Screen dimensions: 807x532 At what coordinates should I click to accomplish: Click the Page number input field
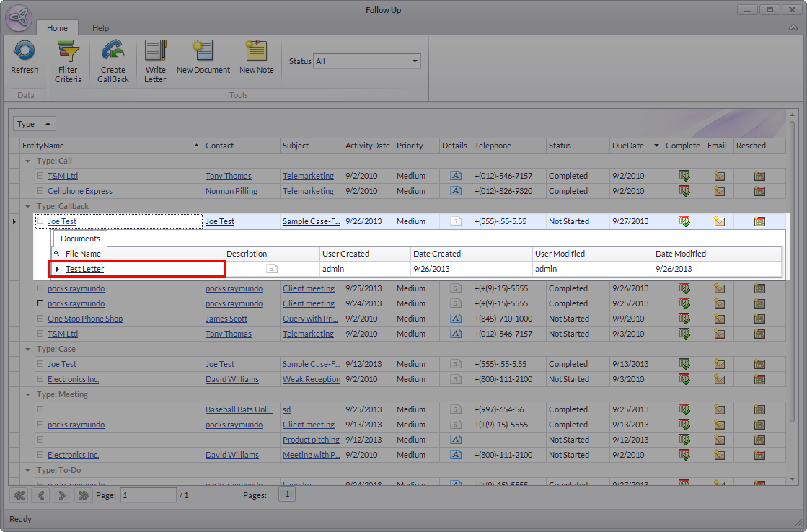(x=148, y=495)
